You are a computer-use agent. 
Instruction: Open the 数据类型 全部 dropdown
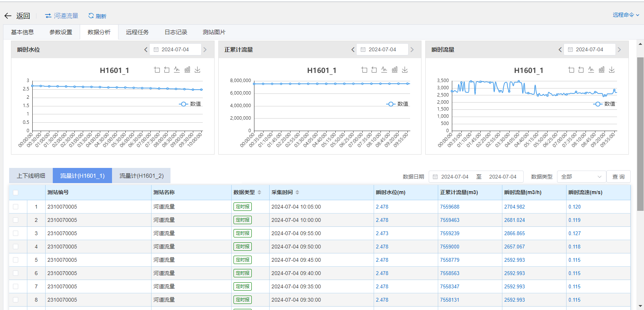pyautogui.click(x=581, y=177)
